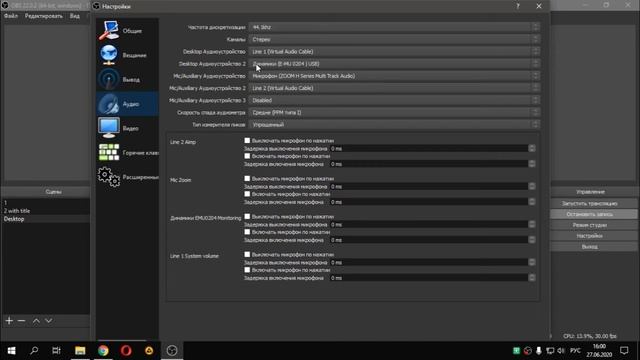This screenshot has width=640, height=360.
Task: Open the notification center icon
Action: [x=624, y=351]
